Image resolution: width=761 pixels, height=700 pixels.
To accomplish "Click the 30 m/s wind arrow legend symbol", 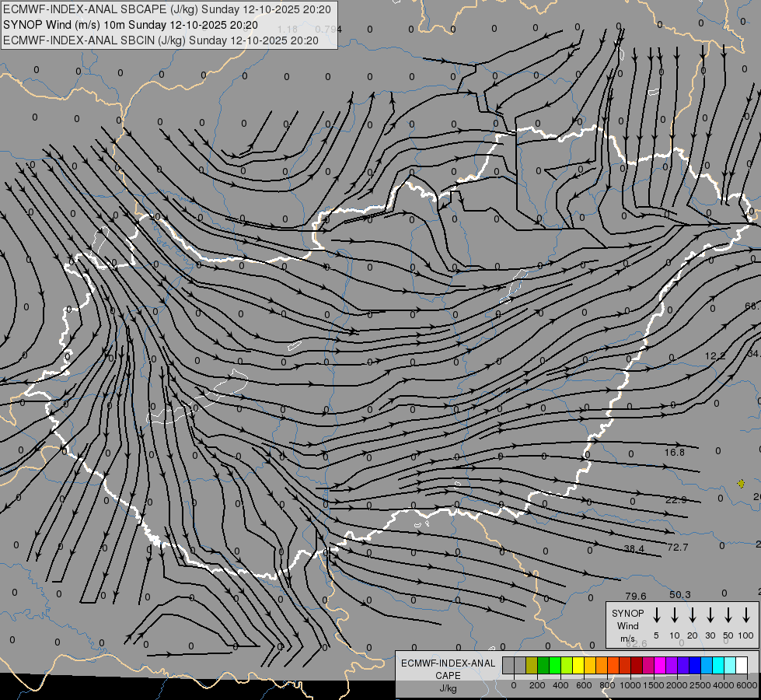I will coord(710,615).
